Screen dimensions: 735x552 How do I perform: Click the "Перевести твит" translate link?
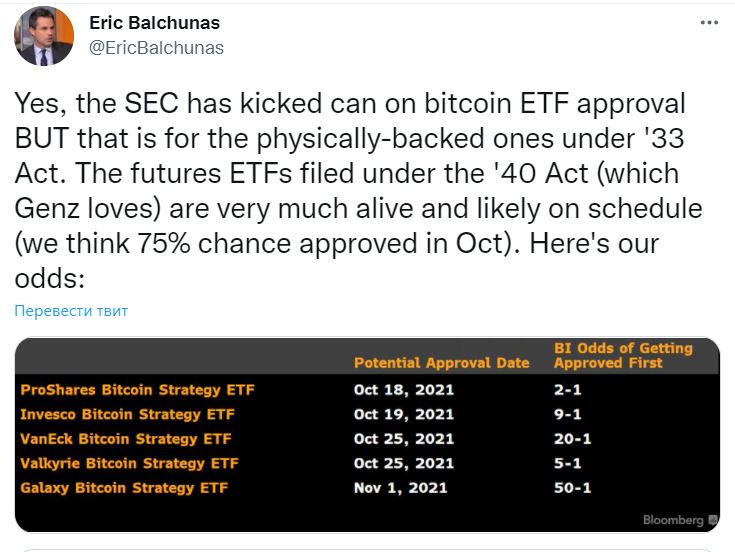(x=71, y=311)
